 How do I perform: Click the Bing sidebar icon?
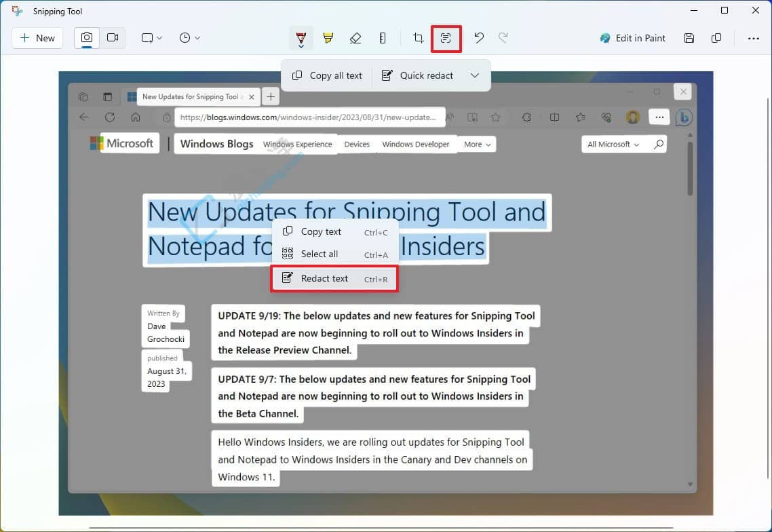(x=684, y=117)
